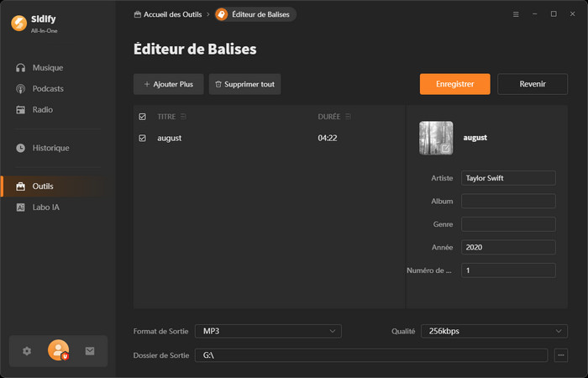Image resolution: width=588 pixels, height=378 pixels.
Task: Click the sort icon next to DURÉE
Action: [348, 117]
